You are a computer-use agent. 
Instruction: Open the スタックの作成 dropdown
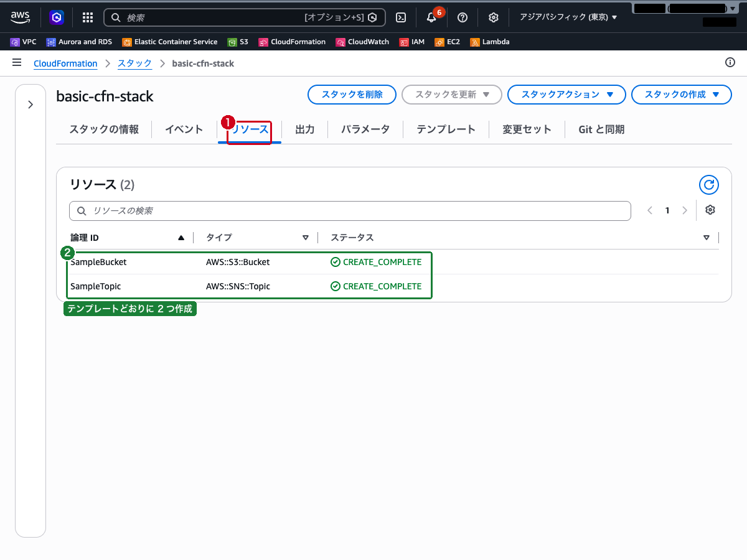[x=682, y=95]
